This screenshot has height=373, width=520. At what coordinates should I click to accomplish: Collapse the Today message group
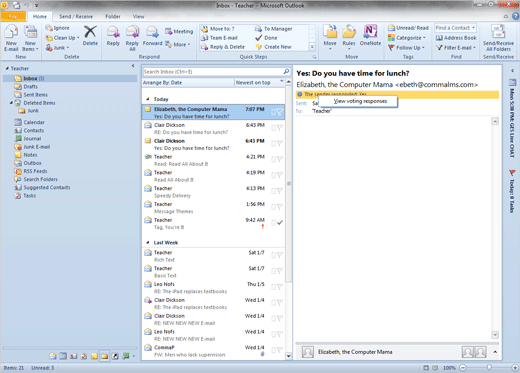[x=148, y=99]
